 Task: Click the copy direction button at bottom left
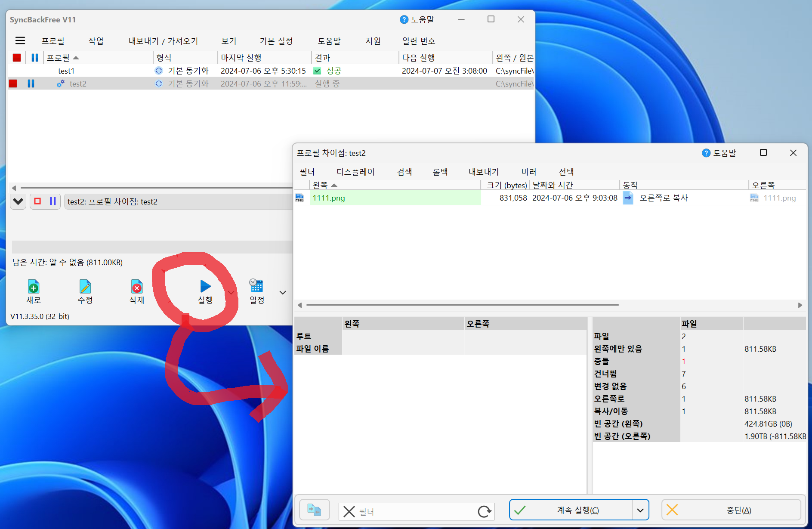tap(314, 510)
